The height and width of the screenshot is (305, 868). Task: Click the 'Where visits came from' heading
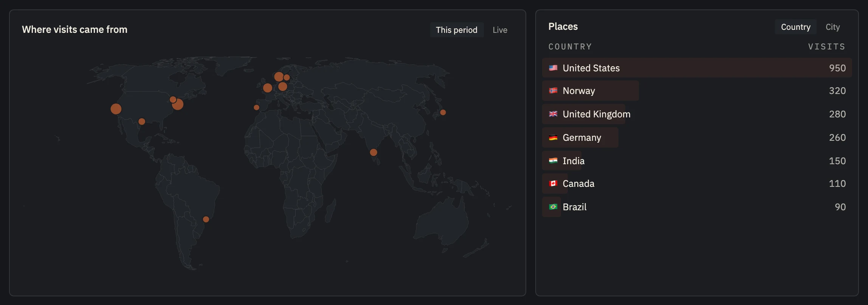point(74,29)
